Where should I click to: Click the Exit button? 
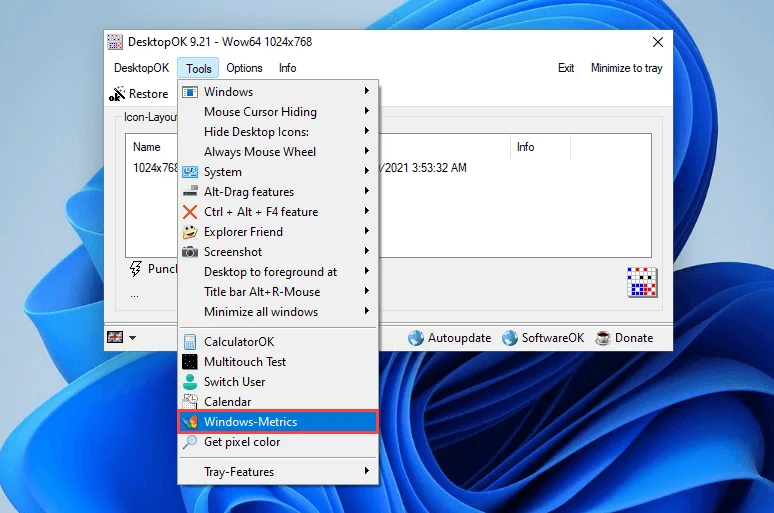[566, 68]
